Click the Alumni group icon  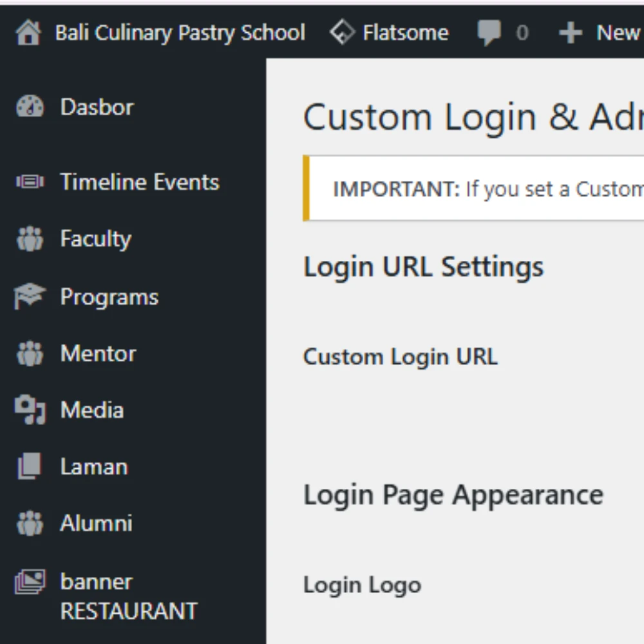[30, 524]
